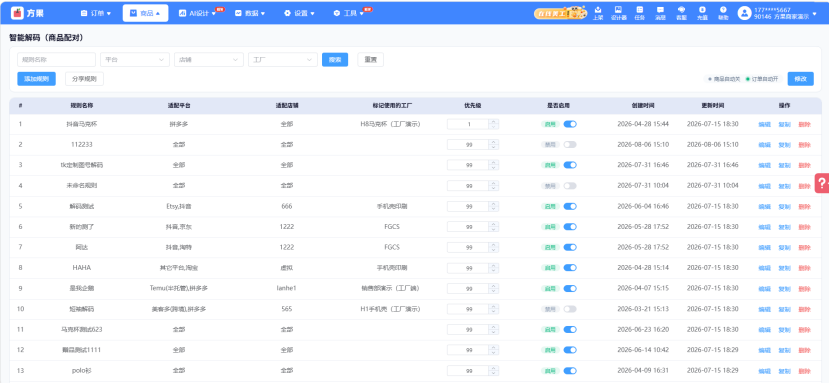The height and width of the screenshot is (383, 829).
Task: Click the red question mark floating button
Action: 822,183
